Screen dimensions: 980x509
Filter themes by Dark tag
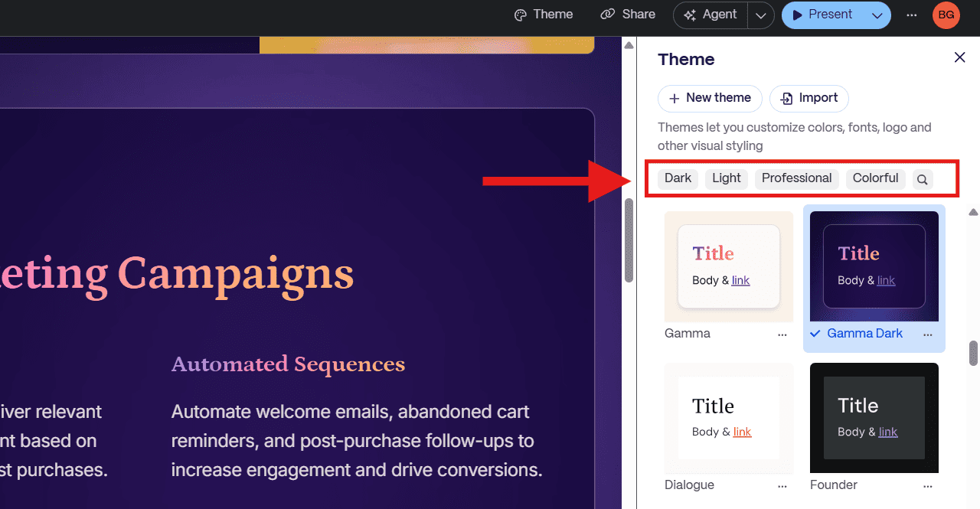(x=678, y=178)
